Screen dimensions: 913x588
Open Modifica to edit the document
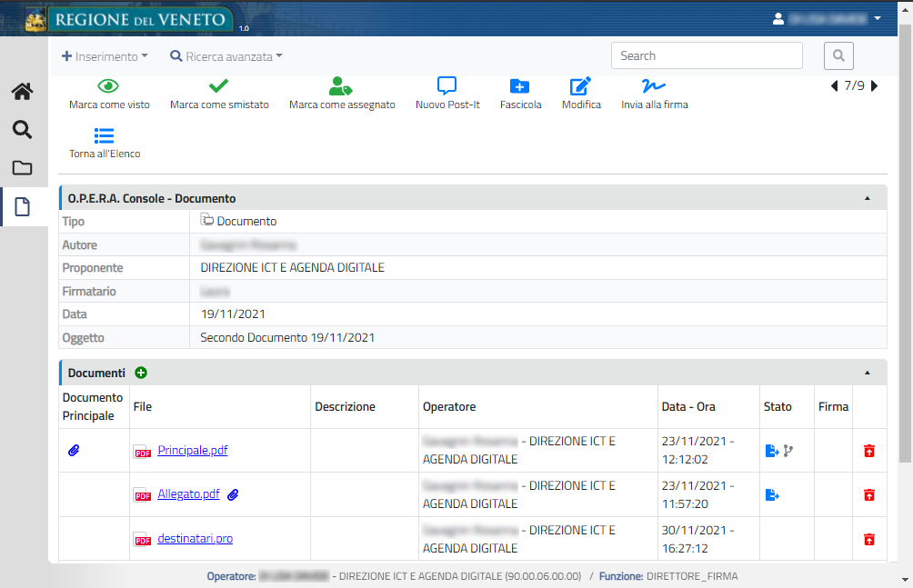[580, 86]
